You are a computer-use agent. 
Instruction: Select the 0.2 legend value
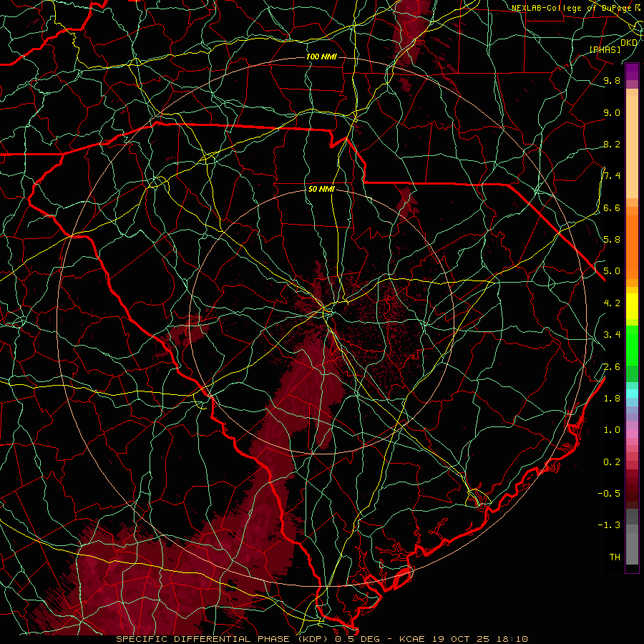(x=612, y=462)
